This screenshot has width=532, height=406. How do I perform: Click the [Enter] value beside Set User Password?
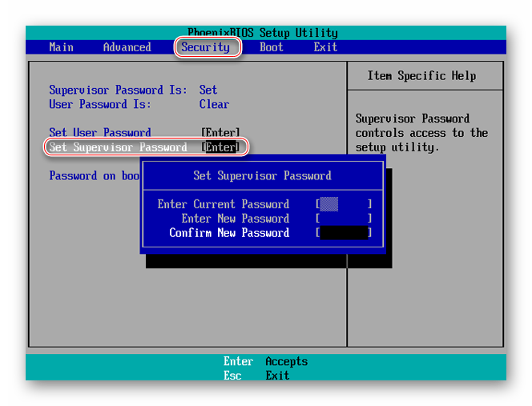tap(220, 132)
